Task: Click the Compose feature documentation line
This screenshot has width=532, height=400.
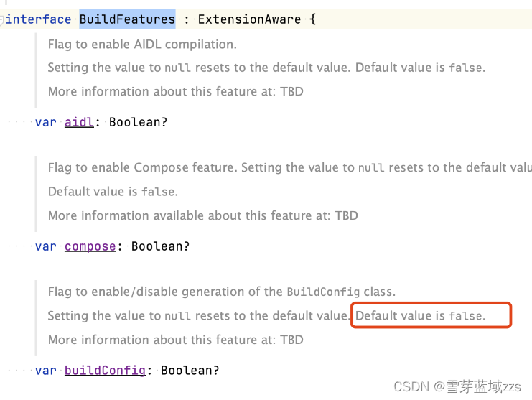Action: [290, 167]
